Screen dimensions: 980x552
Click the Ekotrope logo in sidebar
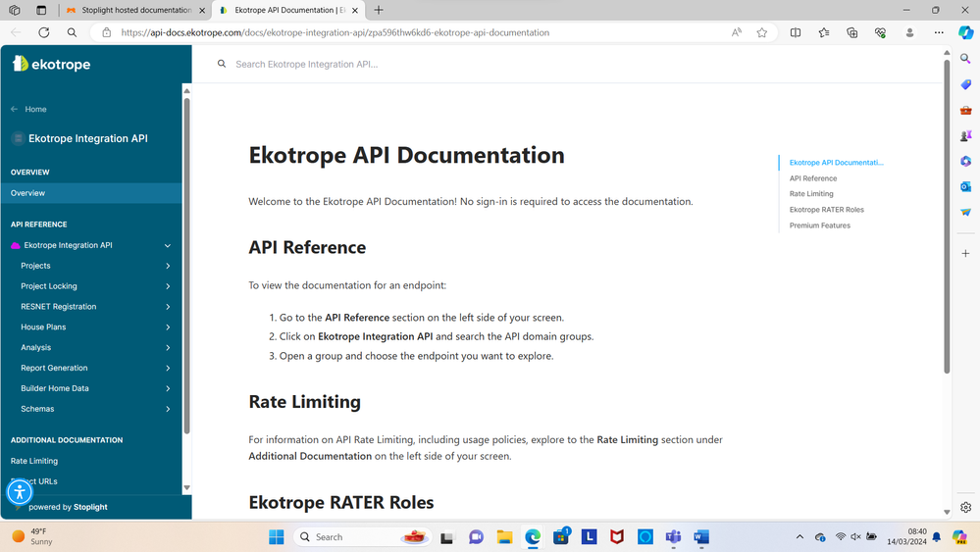tap(51, 64)
